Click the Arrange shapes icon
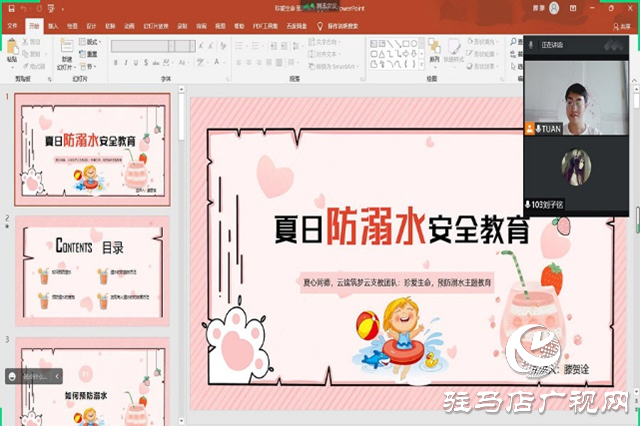Image resolution: width=640 pixels, height=426 pixels. pos(433,50)
